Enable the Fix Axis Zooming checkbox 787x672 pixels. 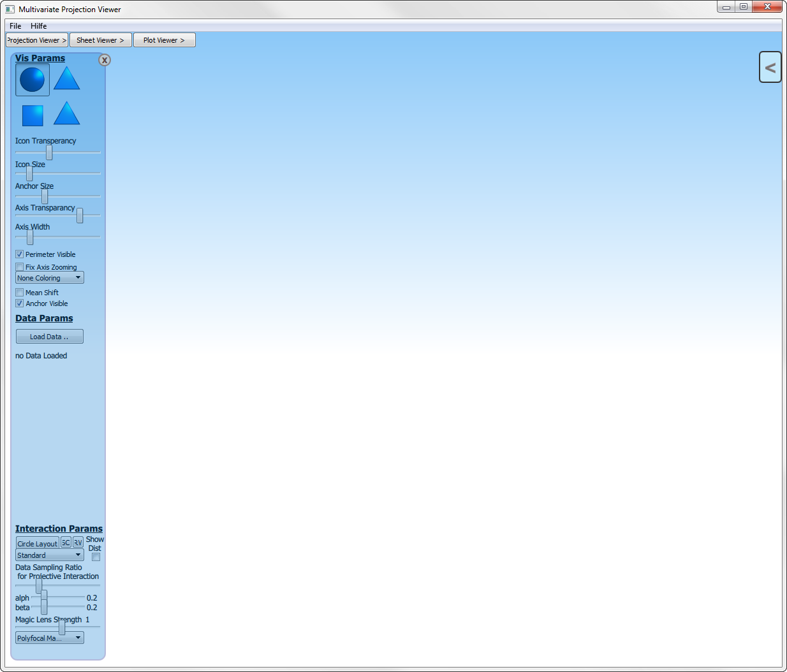tap(20, 267)
